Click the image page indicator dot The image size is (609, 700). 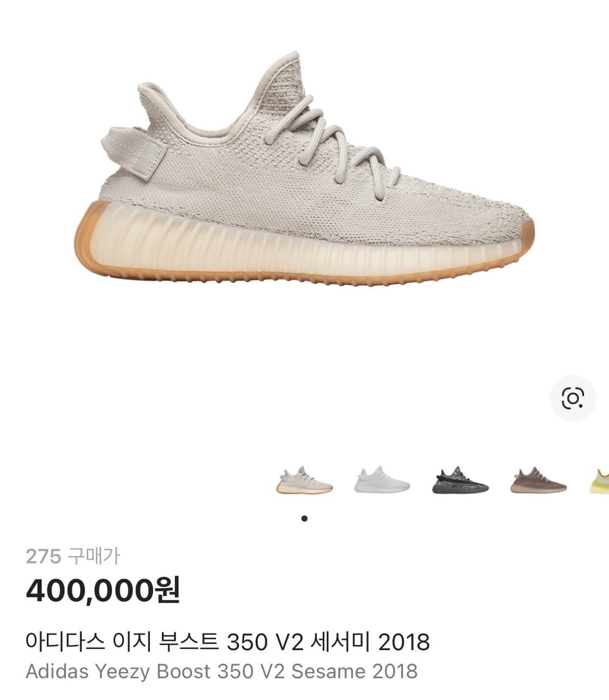[304, 518]
